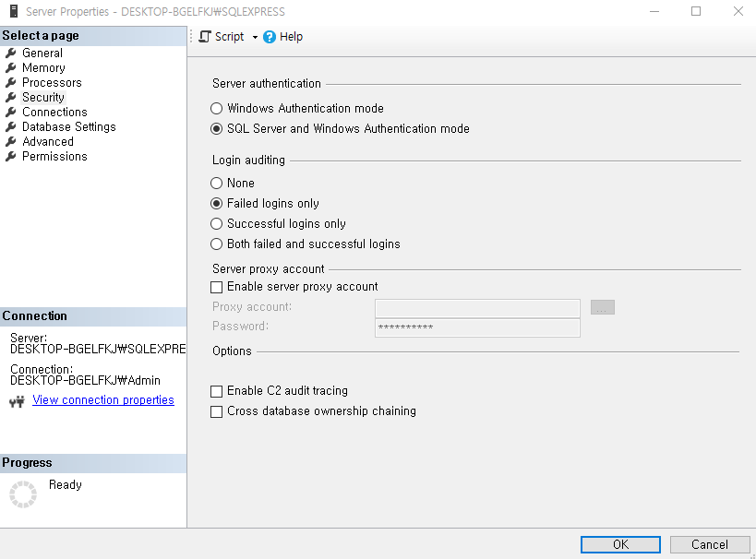Enable server proxy account checkbox

pos(217,287)
